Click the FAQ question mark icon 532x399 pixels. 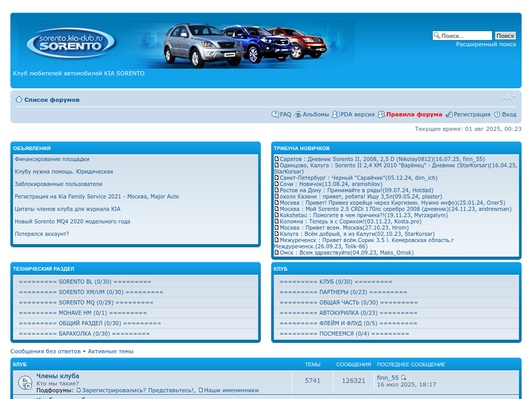click(275, 114)
